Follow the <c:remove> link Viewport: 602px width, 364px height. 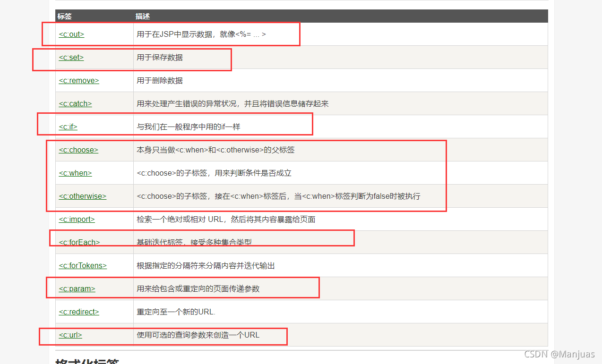tap(79, 81)
